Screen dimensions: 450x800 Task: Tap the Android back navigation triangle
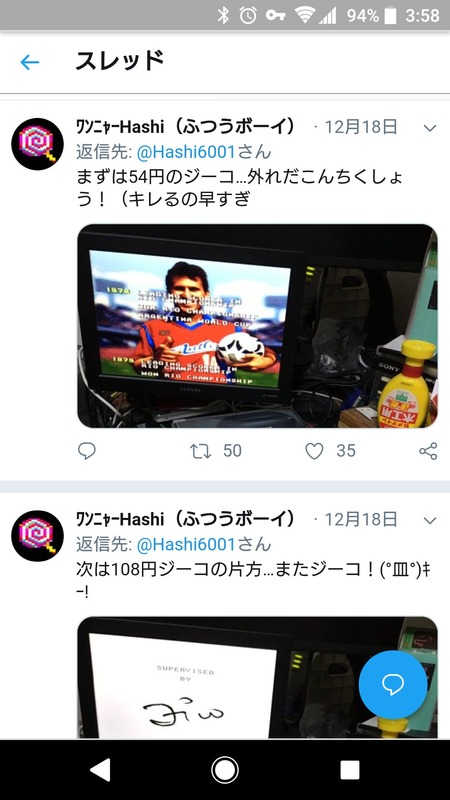click(x=99, y=769)
